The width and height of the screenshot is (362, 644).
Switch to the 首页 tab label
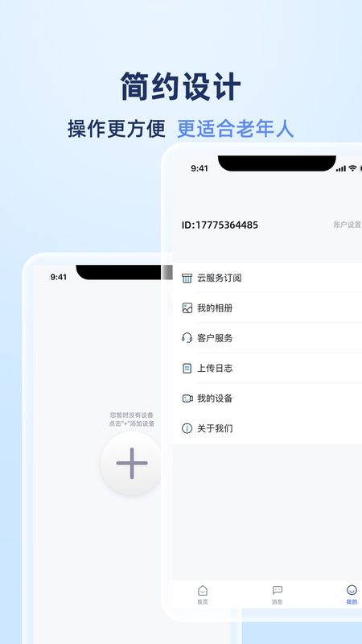(x=203, y=601)
